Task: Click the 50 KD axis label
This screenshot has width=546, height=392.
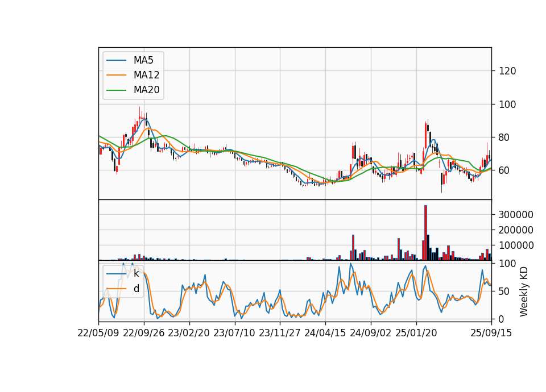Action: [504, 291]
